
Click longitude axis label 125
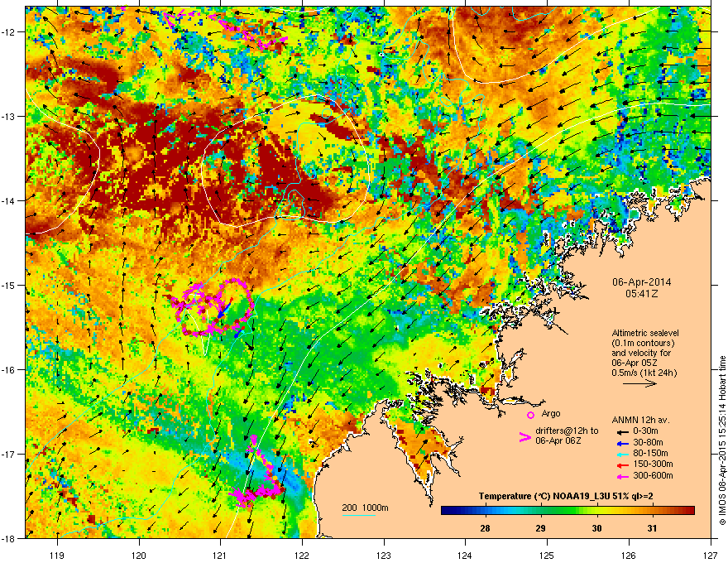(547, 555)
